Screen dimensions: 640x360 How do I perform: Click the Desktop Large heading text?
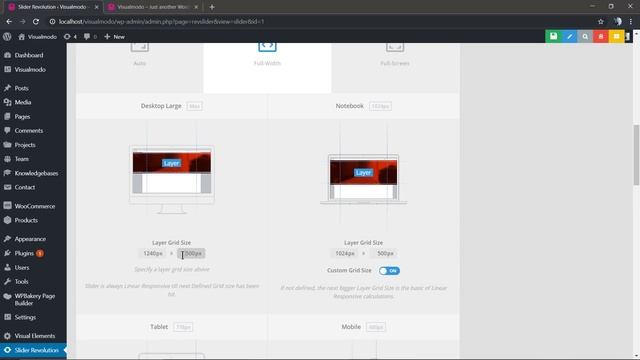[x=161, y=106]
